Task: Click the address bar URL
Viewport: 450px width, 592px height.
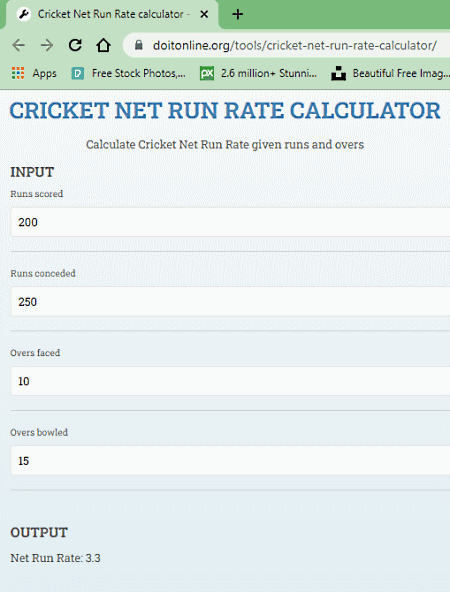Action: point(294,45)
